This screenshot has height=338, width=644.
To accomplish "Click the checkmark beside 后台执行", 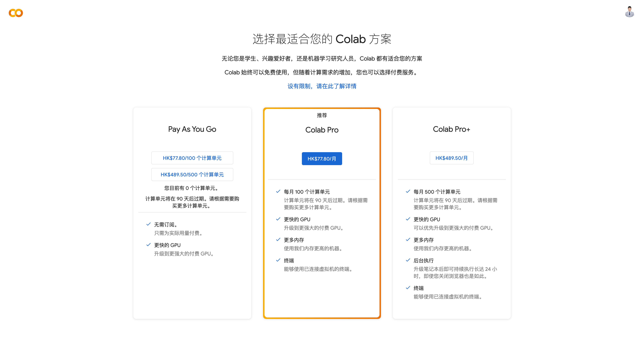I will point(408,260).
